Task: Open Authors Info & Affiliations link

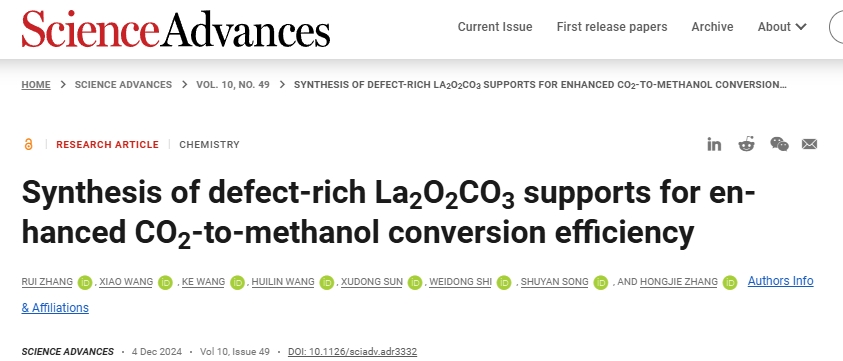Action: click(417, 294)
